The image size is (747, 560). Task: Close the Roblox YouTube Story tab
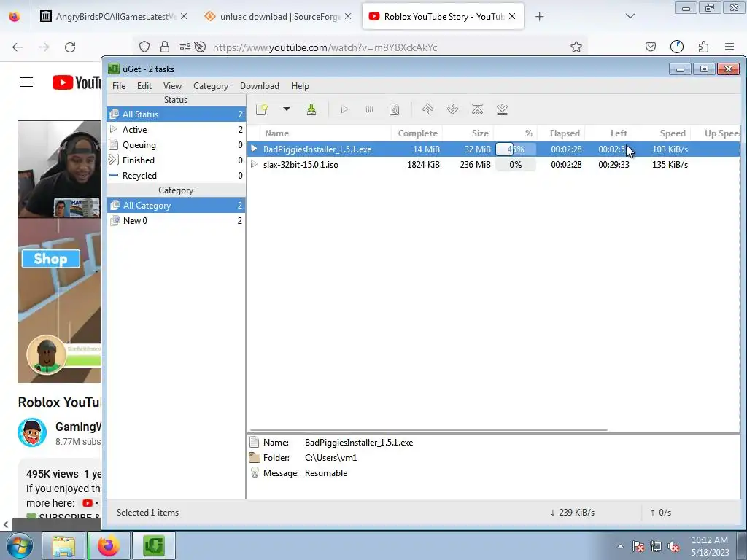tap(512, 16)
